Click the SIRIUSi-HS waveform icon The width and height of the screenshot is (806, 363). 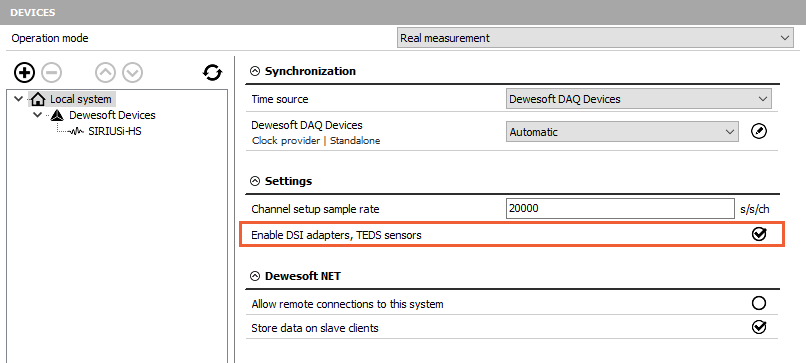[x=77, y=132]
